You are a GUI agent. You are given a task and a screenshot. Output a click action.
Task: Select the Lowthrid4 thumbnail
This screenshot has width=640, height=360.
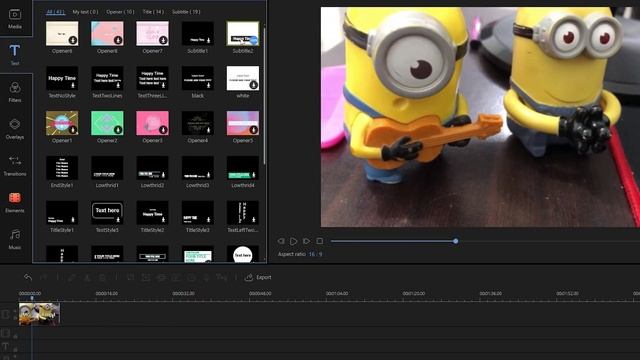click(x=243, y=168)
